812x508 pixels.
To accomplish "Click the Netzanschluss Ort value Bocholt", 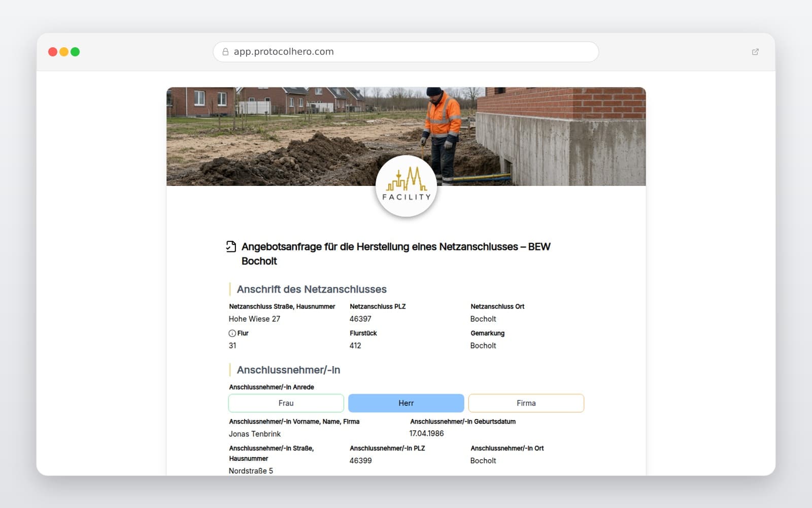I will (483, 319).
